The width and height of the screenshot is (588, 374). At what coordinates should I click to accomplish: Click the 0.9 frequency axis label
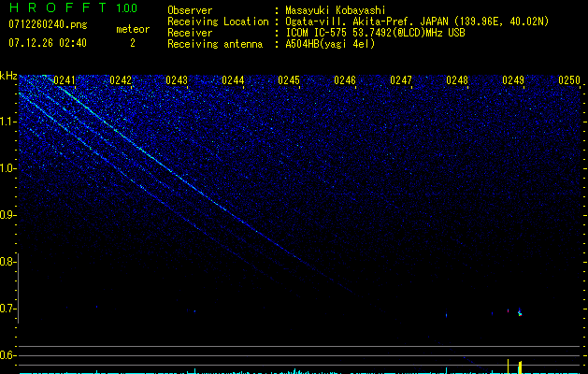pyautogui.click(x=8, y=215)
